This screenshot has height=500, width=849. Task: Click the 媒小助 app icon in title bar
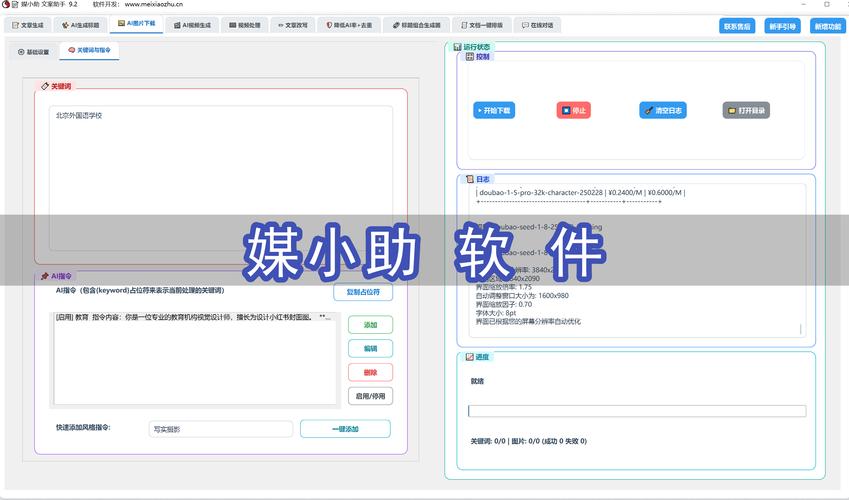[x=5, y=4]
